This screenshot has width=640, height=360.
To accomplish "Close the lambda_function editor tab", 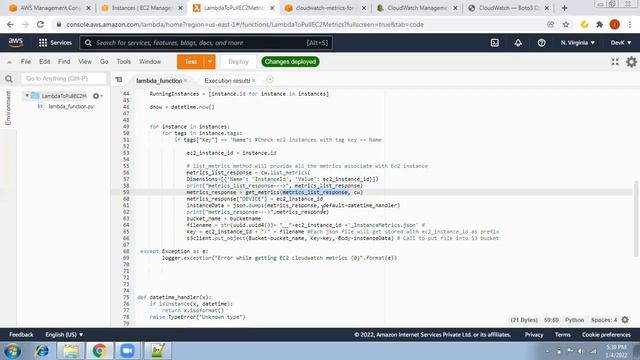I will [185, 80].
